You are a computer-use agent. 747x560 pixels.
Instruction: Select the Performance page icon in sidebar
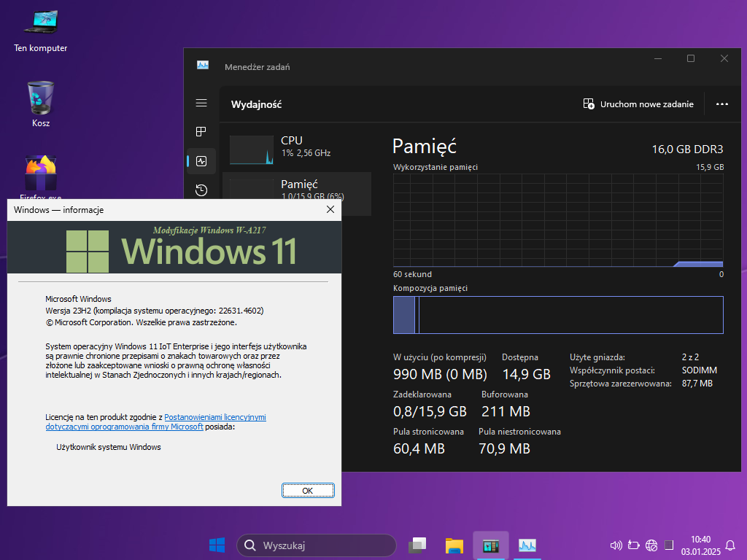[201, 161]
